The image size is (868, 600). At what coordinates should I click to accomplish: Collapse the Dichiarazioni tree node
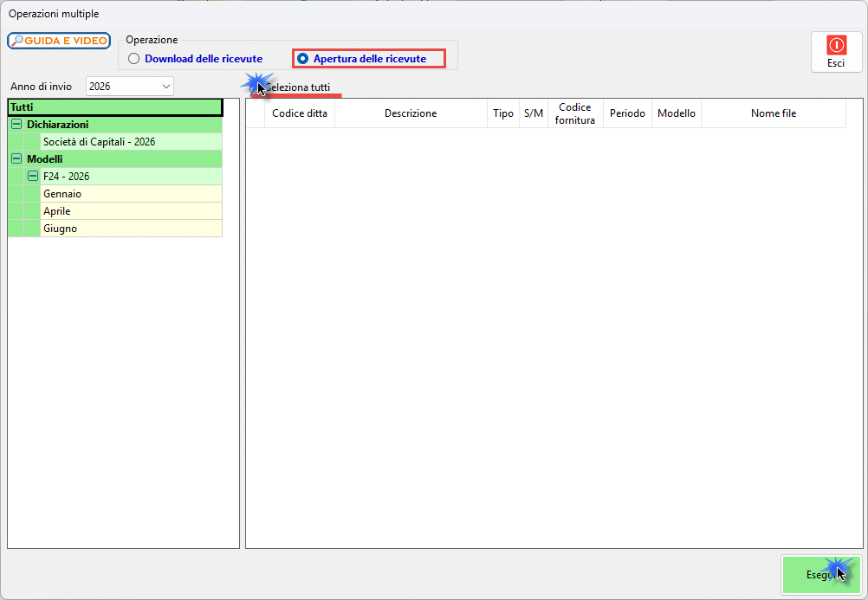tap(16, 125)
